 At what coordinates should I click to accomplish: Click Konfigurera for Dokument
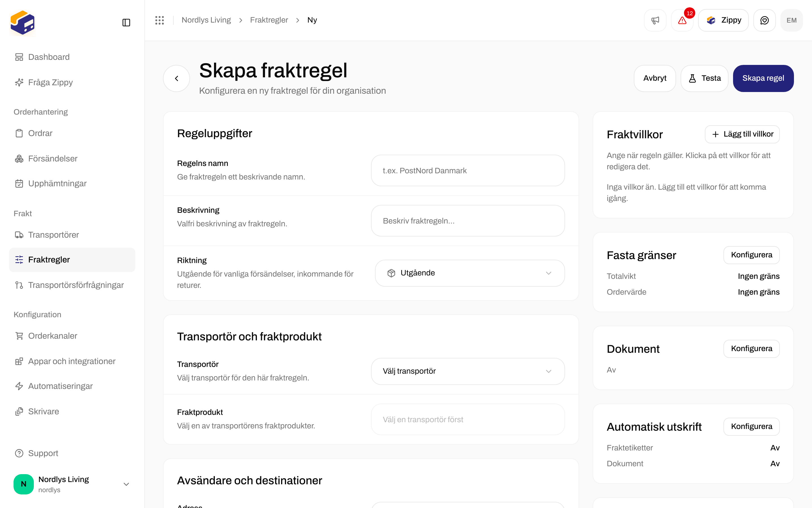pyautogui.click(x=751, y=349)
